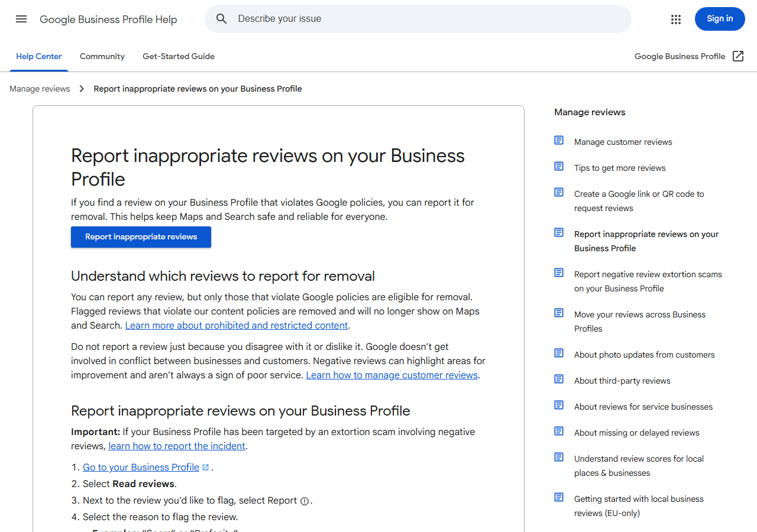Open the Google apps grid
The height and width of the screenshot is (532, 757).
click(x=676, y=19)
